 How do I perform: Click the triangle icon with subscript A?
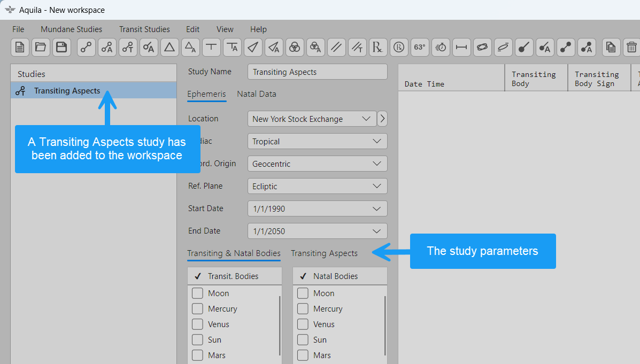coord(190,48)
